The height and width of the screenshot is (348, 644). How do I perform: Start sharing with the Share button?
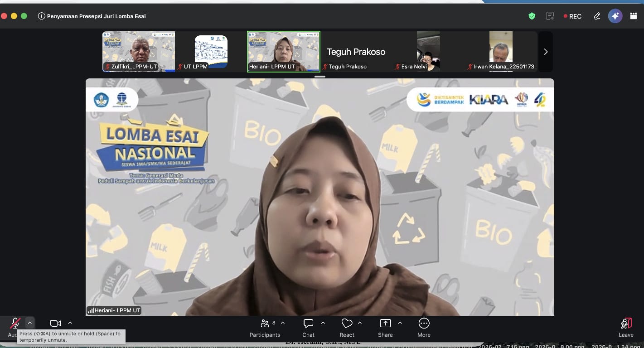tap(385, 328)
